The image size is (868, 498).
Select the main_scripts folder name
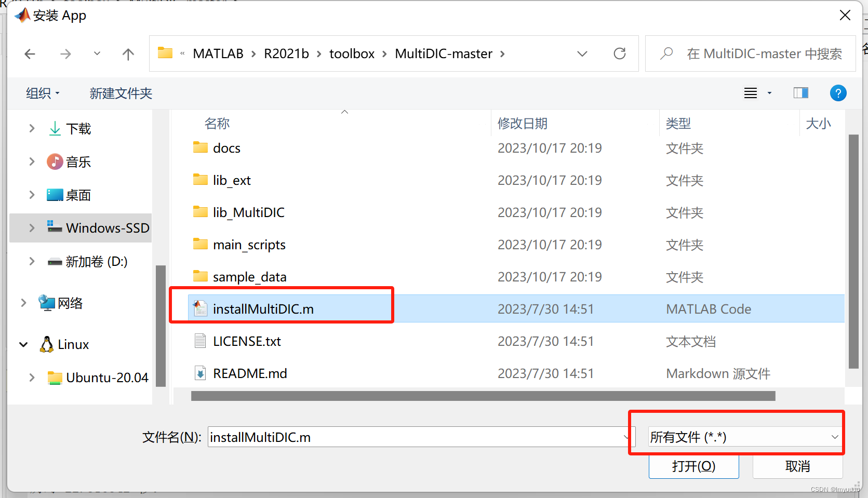[x=249, y=245]
